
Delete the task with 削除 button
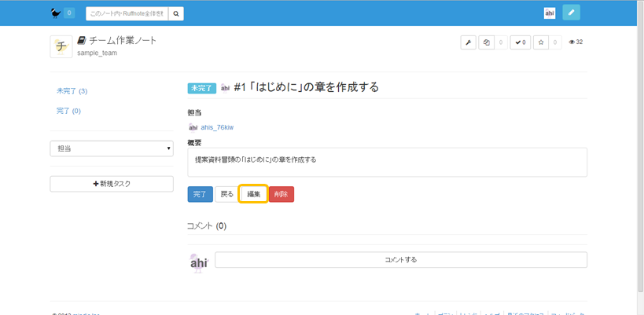pos(281,194)
